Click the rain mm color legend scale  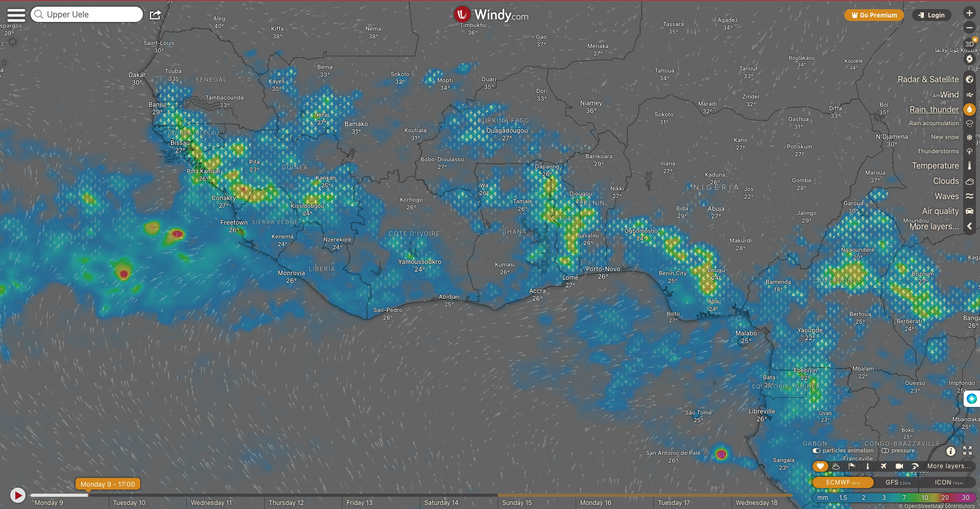pos(893,498)
